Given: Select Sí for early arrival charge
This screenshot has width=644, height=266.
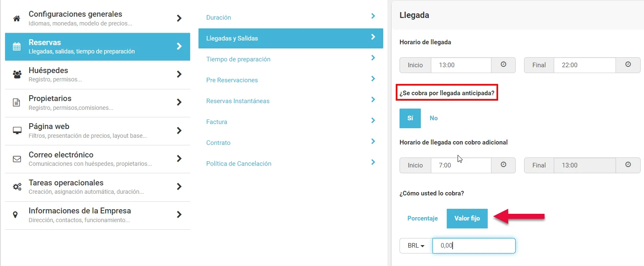Looking at the screenshot, I should pyautogui.click(x=410, y=118).
